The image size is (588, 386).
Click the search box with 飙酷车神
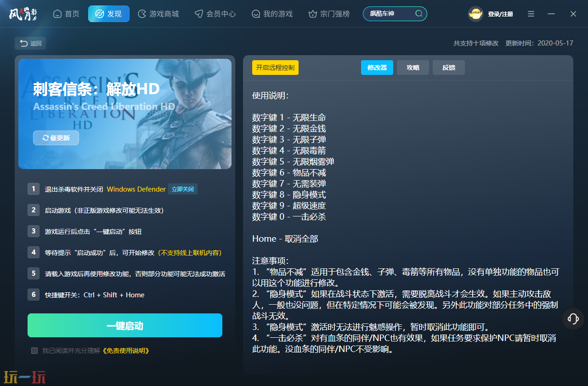395,14
